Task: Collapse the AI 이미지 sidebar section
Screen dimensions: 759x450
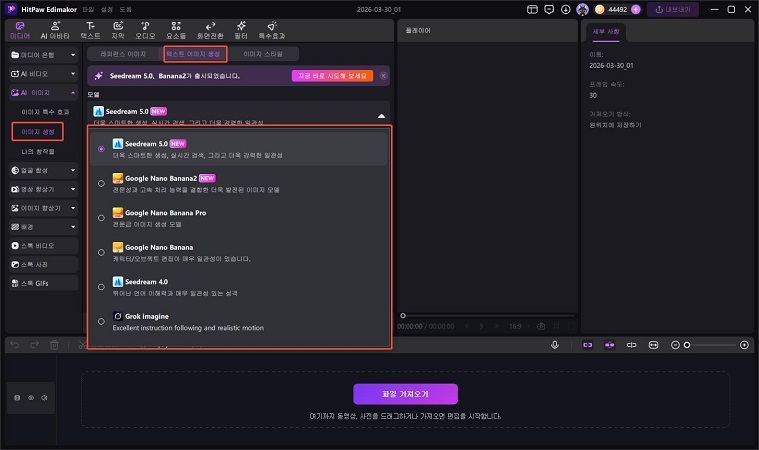Action: tap(44, 92)
